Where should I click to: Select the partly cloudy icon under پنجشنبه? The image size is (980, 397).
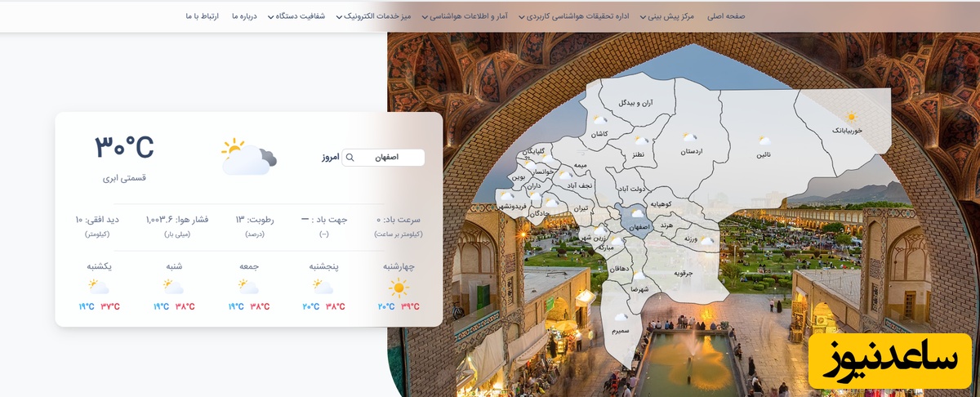pyautogui.click(x=323, y=287)
